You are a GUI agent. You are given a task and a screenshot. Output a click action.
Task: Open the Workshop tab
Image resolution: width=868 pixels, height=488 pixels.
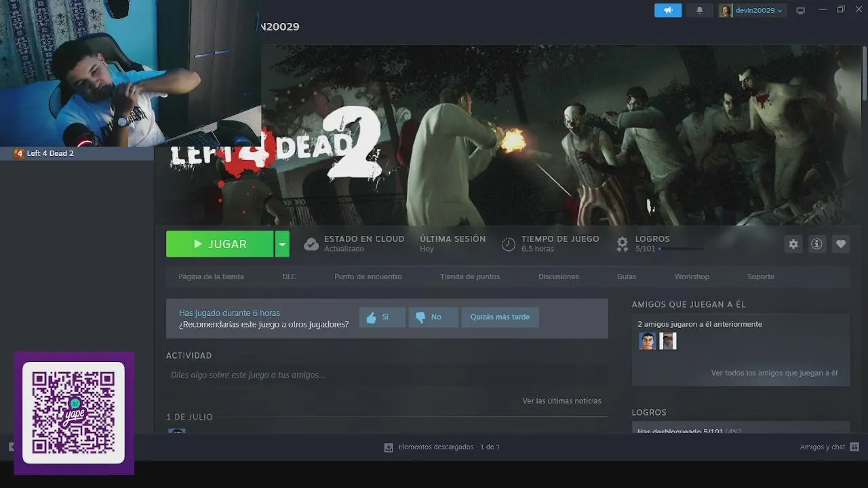(692, 277)
